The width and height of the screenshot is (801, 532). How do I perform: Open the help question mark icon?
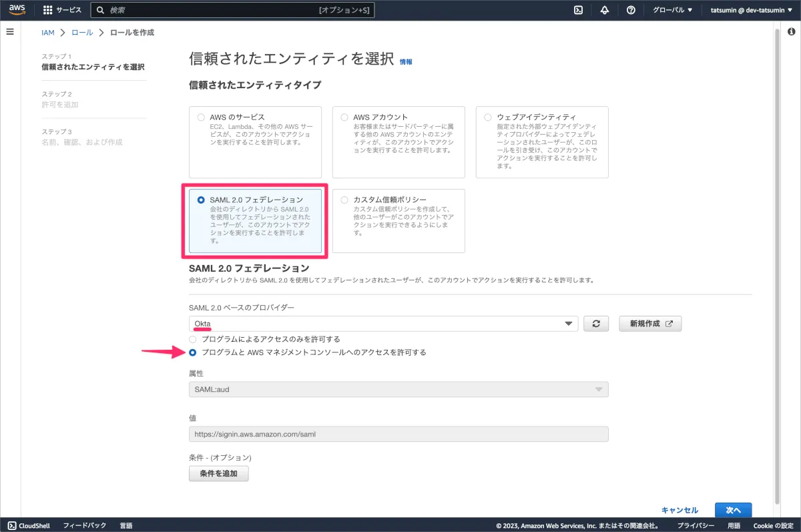630,10
